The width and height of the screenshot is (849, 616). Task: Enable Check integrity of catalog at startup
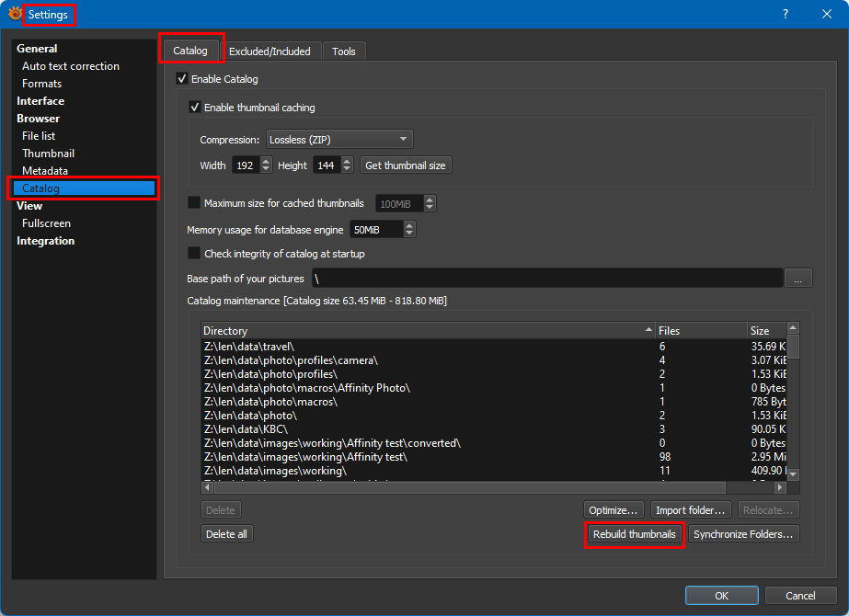pos(194,254)
